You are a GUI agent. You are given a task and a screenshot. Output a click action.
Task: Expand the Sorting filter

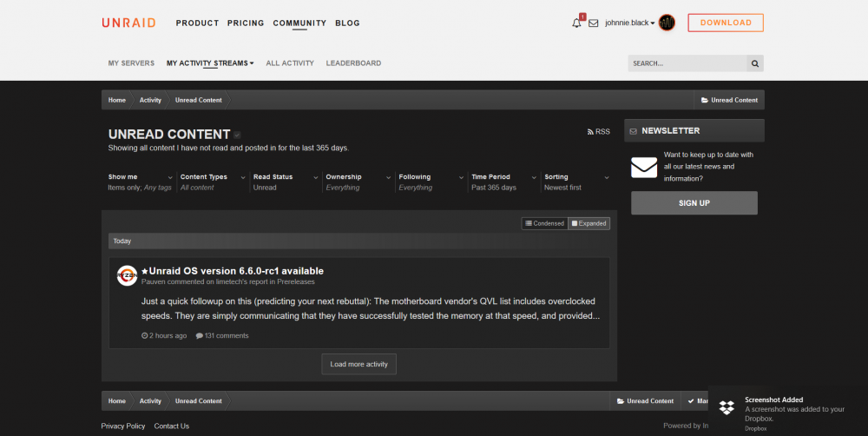(577, 182)
